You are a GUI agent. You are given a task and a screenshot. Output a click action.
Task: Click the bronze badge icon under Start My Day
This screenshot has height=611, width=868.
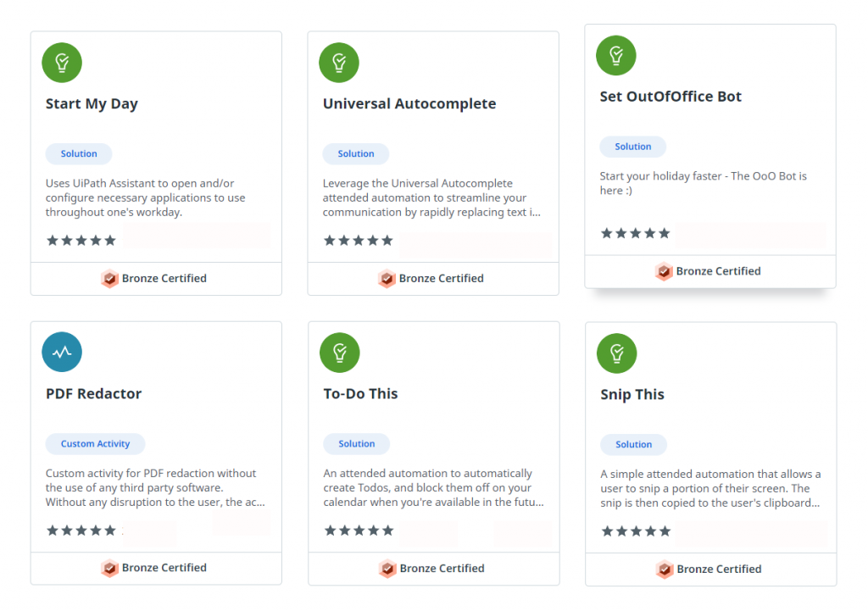click(x=109, y=278)
